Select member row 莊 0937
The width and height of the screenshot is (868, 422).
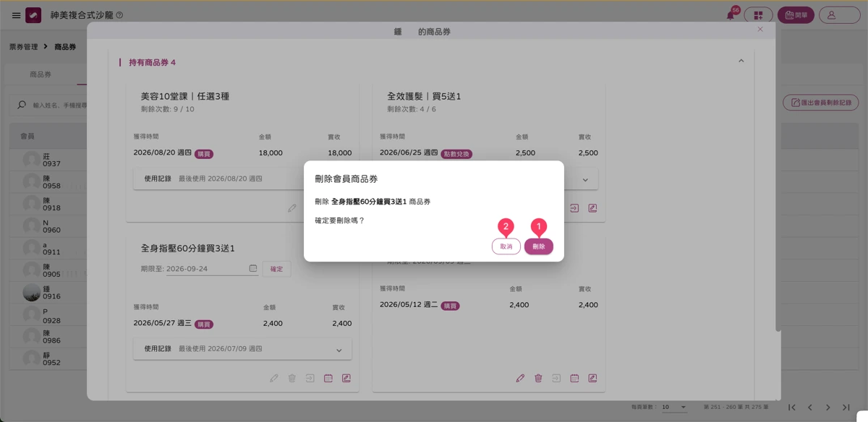click(48, 160)
